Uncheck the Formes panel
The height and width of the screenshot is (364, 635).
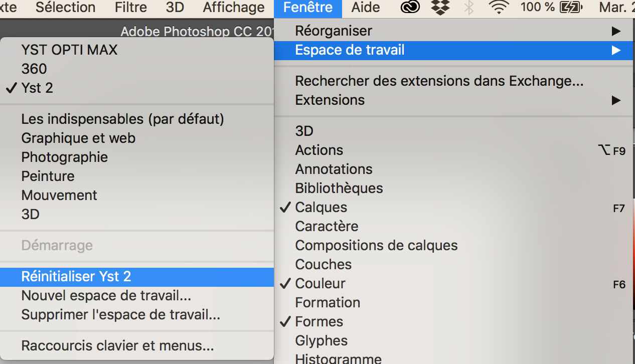[319, 321]
